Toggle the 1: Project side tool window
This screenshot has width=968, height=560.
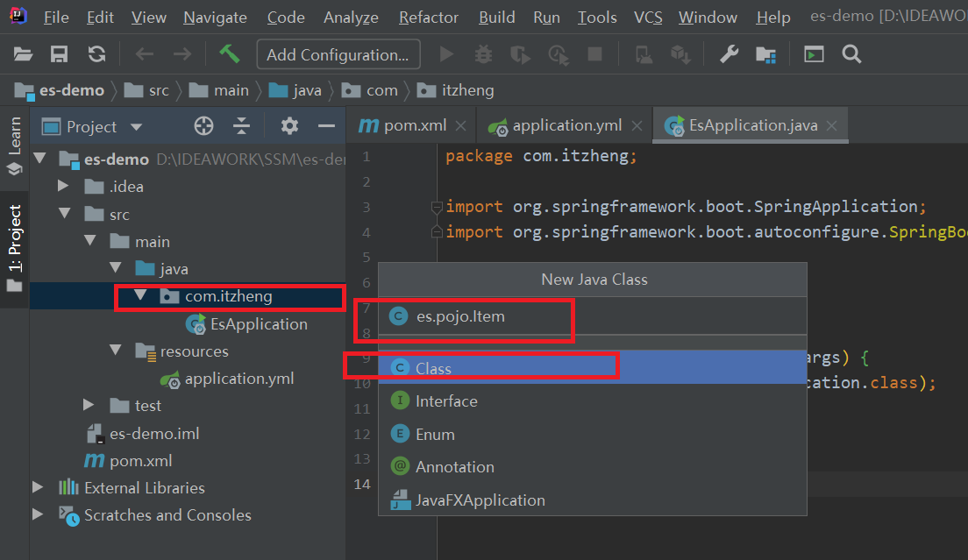tap(14, 249)
